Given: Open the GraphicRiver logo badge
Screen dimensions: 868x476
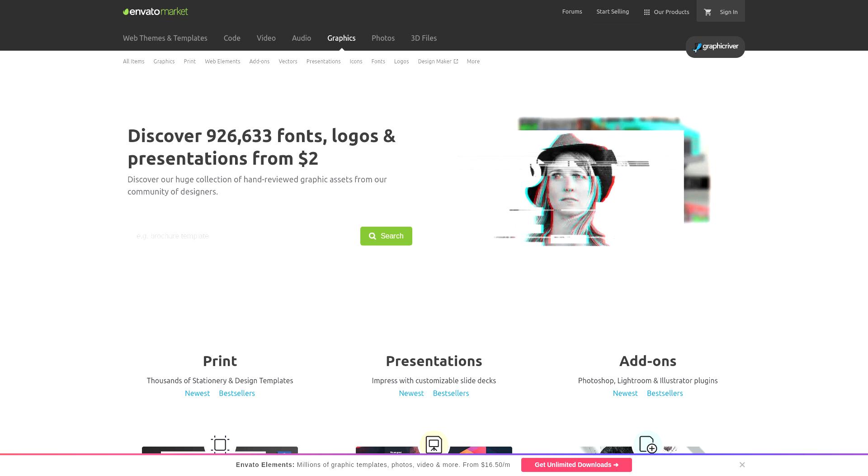Looking at the screenshot, I should 715,47.
